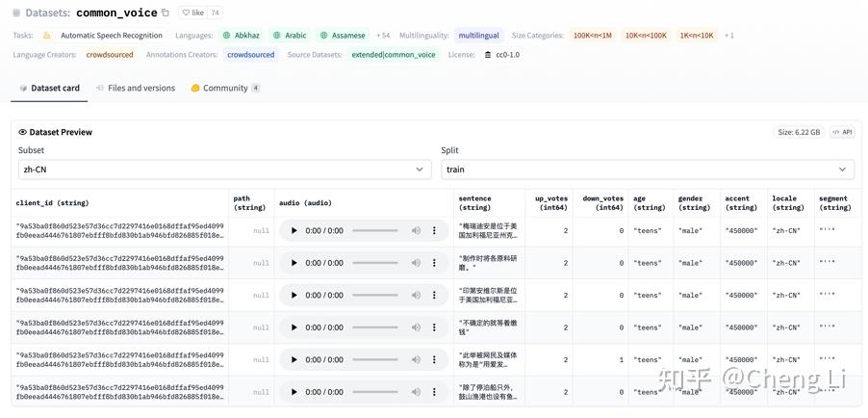Click the API button in Dataset Preview
The height and width of the screenshot is (418, 868).
tap(843, 132)
